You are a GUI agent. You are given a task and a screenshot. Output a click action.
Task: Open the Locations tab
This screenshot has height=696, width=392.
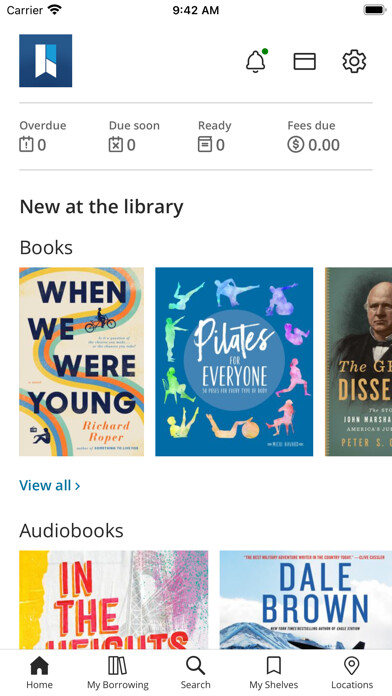tap(352, 673)
